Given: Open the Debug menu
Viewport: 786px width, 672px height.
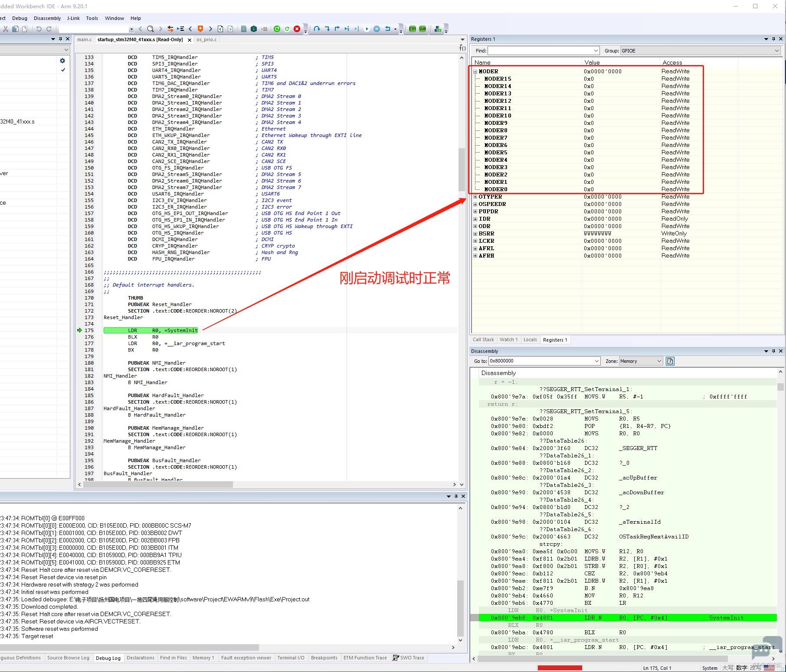Looking at the screenshot, I should pos(20,18).
